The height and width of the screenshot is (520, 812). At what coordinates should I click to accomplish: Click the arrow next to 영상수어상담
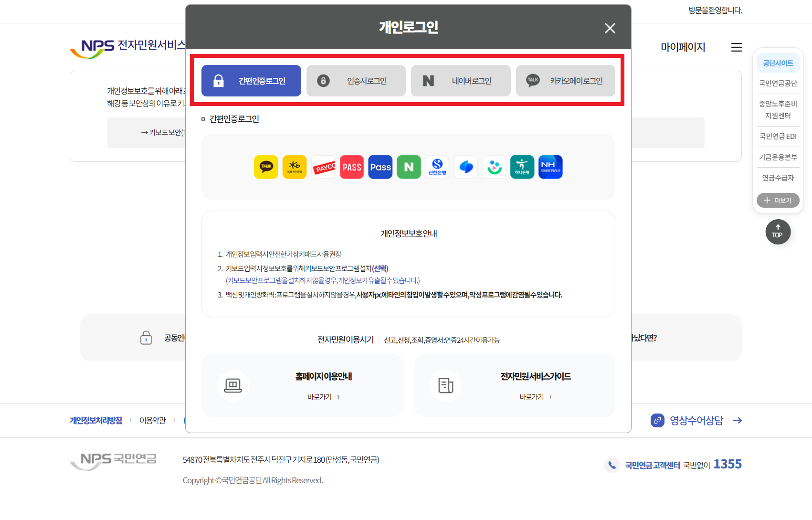click(738, 420)
